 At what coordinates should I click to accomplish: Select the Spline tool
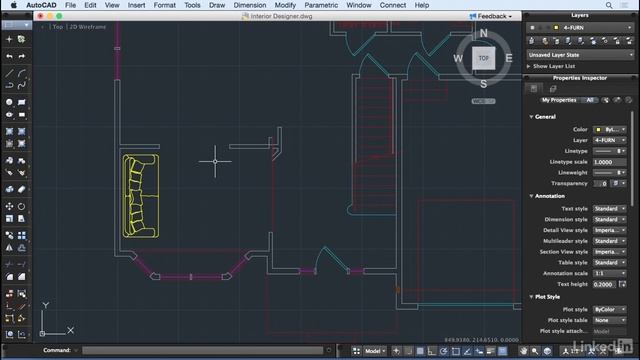click(22, 85)
